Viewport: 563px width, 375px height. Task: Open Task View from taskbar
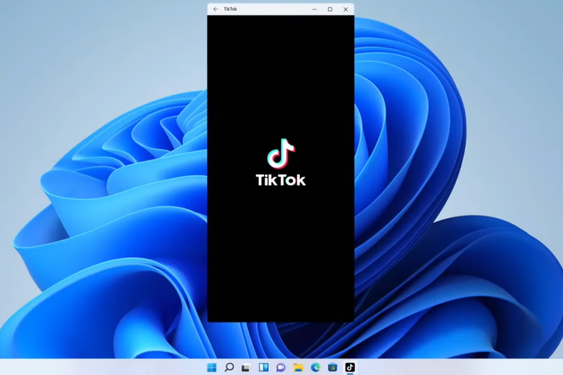coord(246,367)
